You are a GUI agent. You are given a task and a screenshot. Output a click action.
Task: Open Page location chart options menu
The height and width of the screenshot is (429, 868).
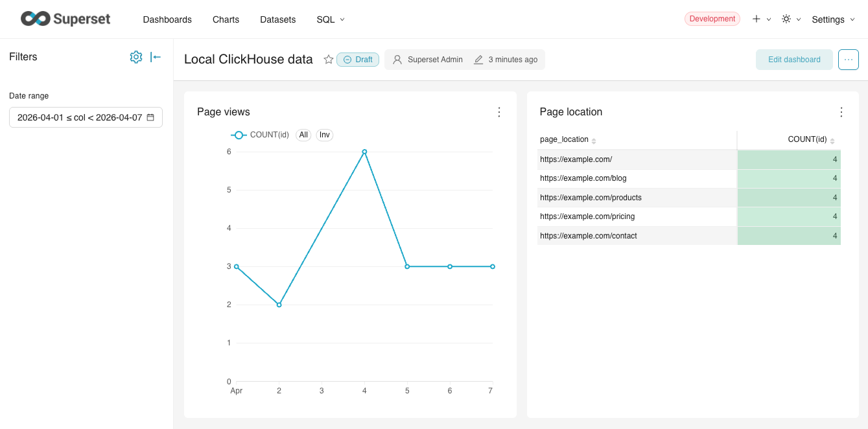841,112
